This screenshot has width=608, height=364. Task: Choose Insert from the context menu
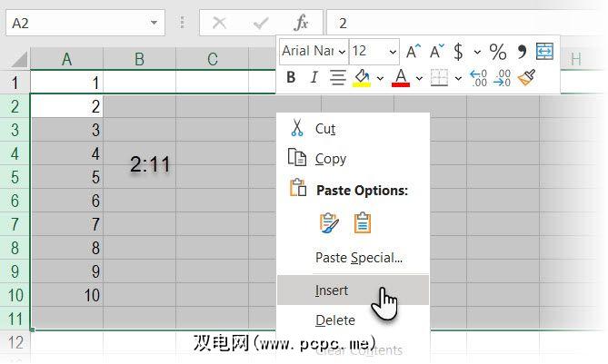click(x=333, y=290)
